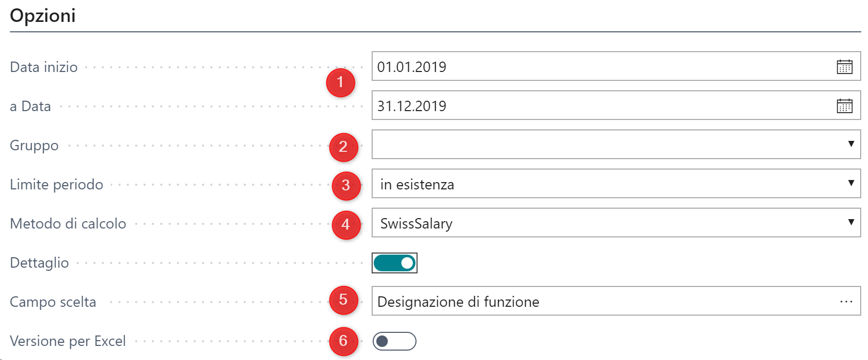Click the Versione per Excel label
Viewport: 868px width, 360px height.
[68, 341]
